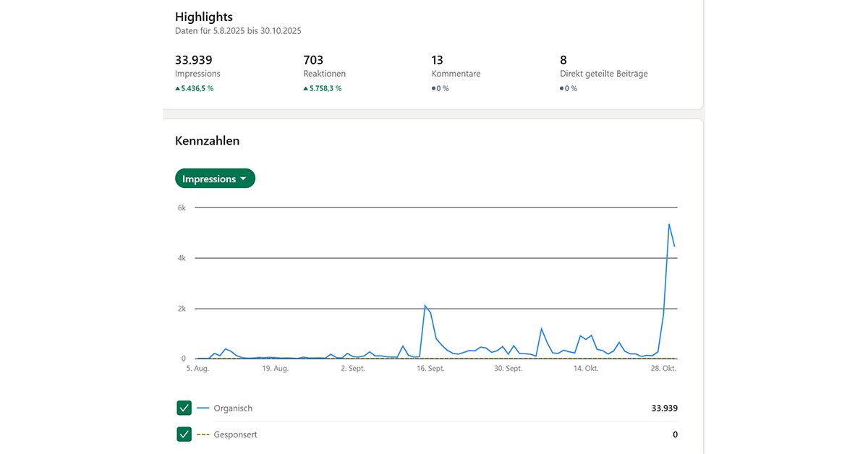Click the grey dot under Kommentare
The image size is (868, 454).
(x=433, y=88)
